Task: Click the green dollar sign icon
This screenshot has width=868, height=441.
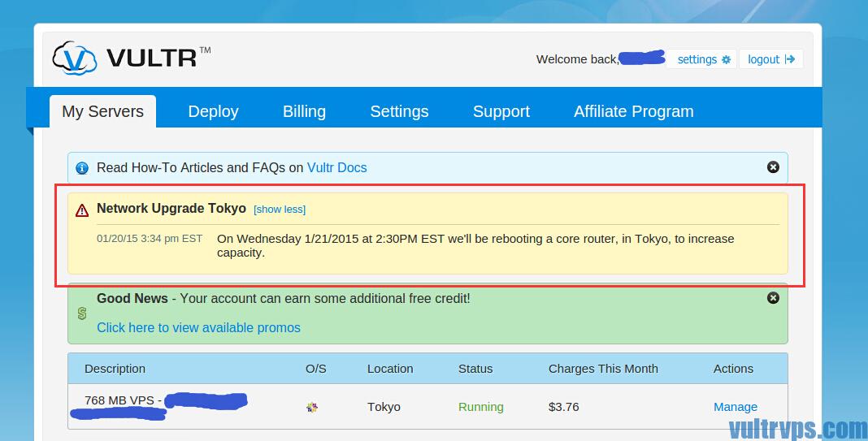Action: point(82,313)
